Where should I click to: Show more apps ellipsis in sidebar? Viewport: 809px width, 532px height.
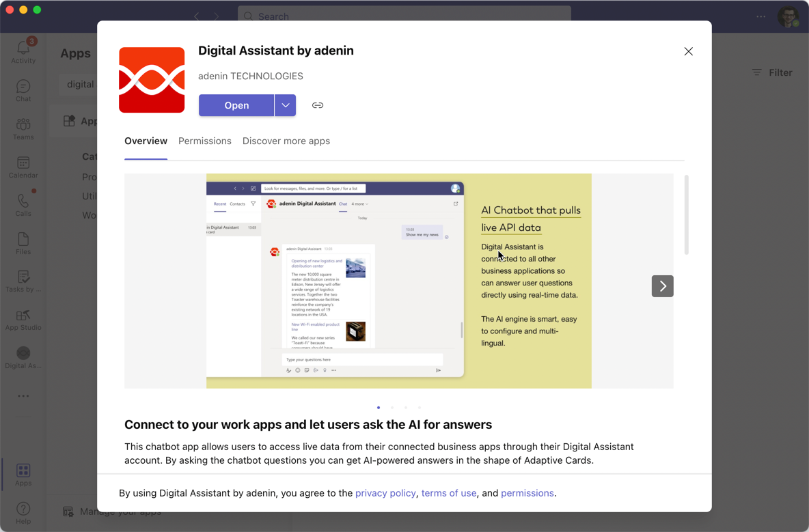(23, 396)
